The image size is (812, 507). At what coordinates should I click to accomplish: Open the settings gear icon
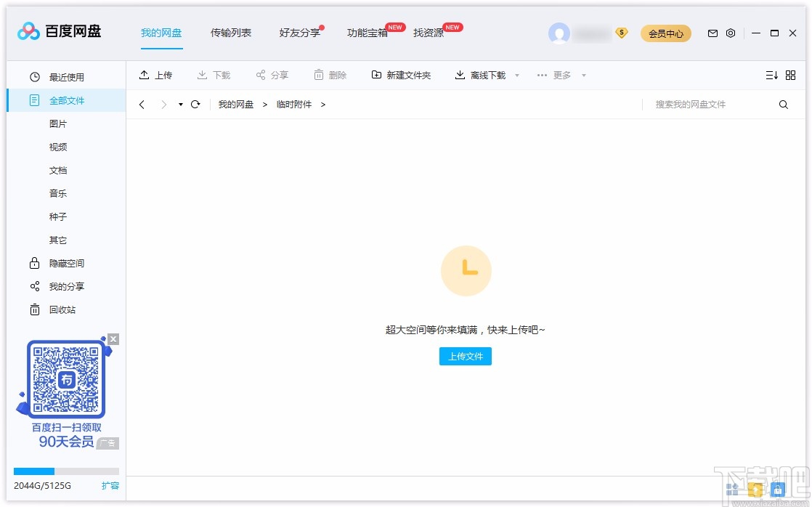731,33
